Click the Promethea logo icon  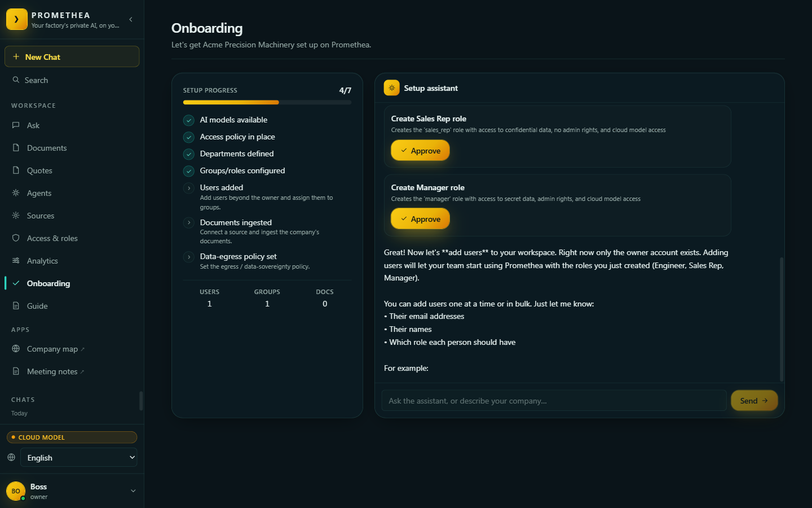[16, 19]
